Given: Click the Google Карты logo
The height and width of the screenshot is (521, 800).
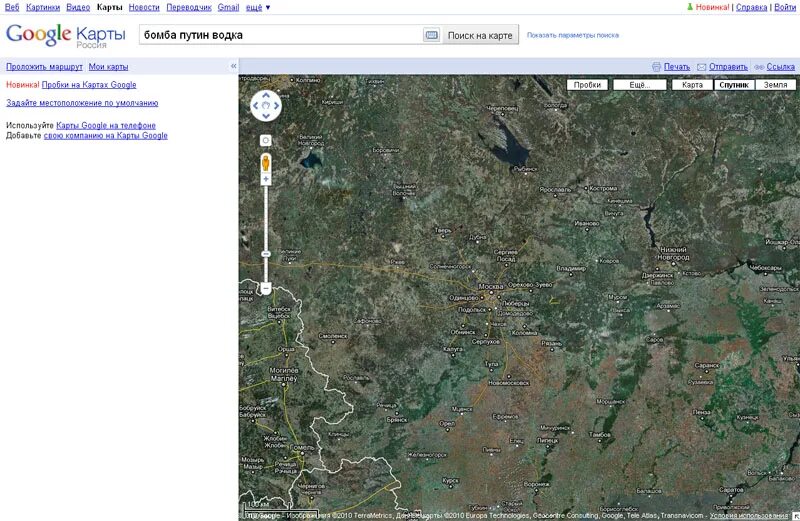Looking at the screenshot, I should [x=65, y=36].
